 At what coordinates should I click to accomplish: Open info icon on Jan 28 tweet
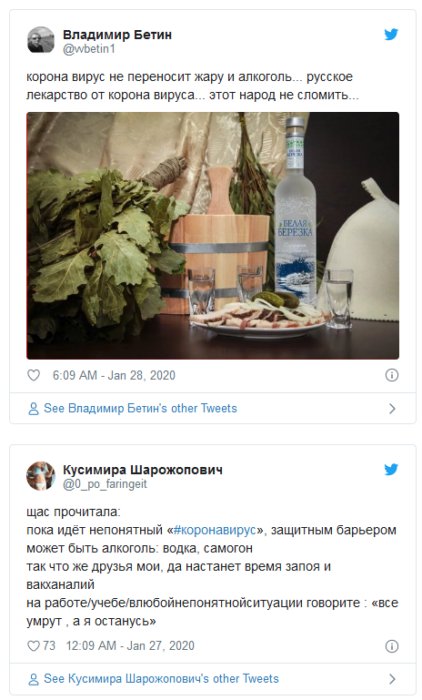(392, 375)
